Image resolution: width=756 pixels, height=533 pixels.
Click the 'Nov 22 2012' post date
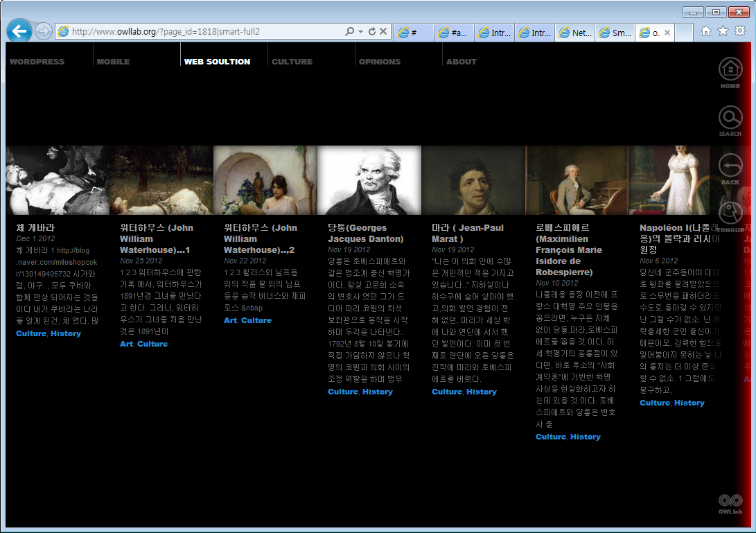[245, 261]
